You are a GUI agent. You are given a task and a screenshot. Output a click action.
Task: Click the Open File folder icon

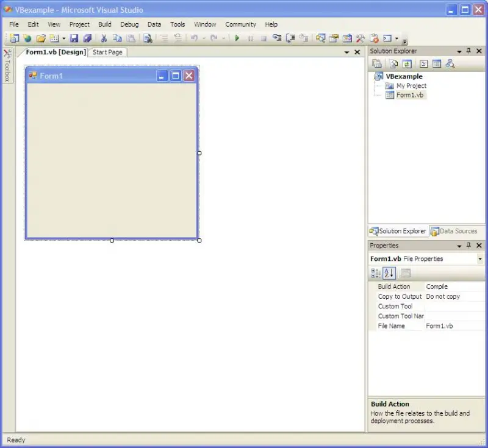coord(41,38)
